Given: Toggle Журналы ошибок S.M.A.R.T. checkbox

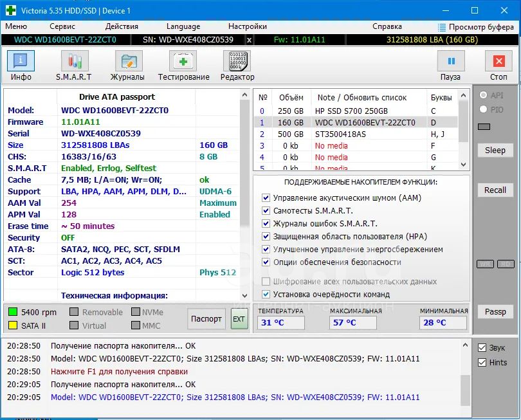Looking at the screenshot, I should (266, 223).
